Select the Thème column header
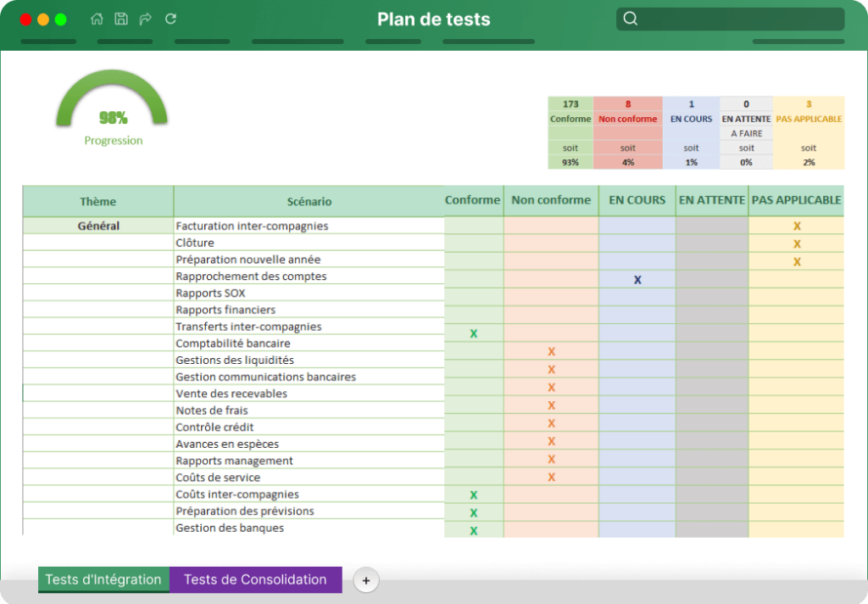 [98, 201]
